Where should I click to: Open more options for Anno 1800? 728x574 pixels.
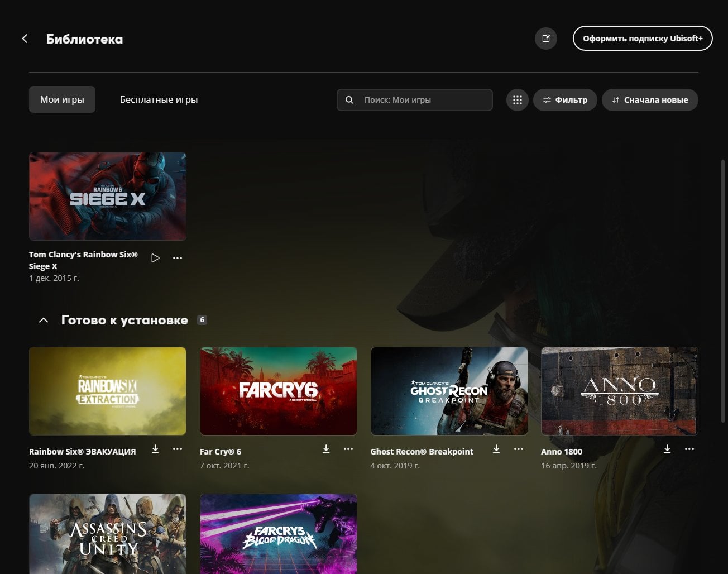coord(689,449)
